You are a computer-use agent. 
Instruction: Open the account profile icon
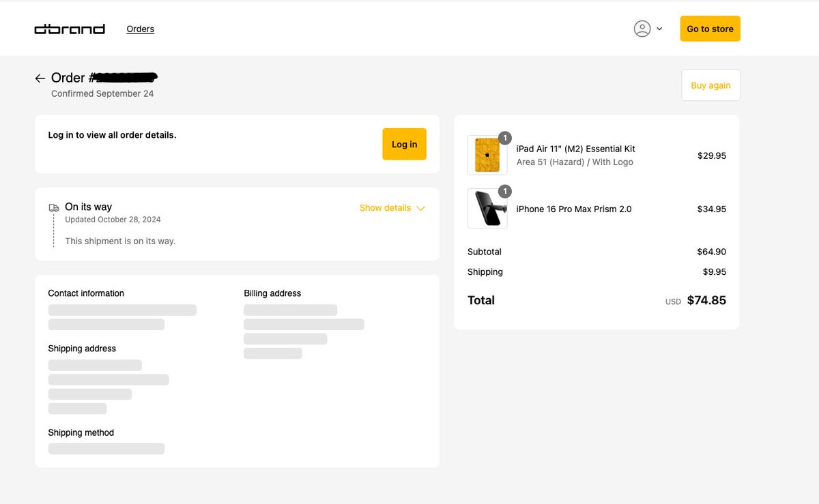[x=642, y=29]
